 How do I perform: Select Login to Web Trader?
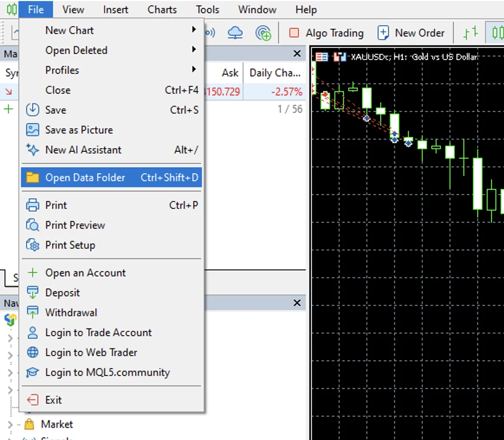coord(111,352)
